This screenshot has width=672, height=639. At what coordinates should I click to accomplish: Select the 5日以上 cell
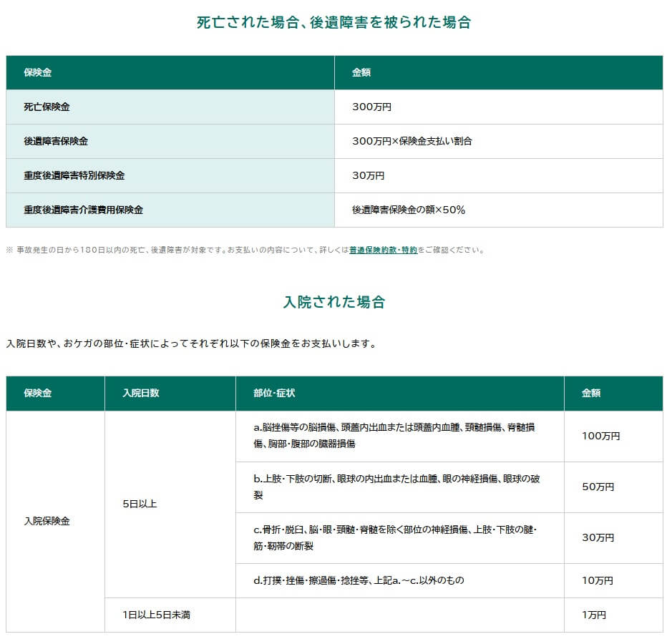140,504
